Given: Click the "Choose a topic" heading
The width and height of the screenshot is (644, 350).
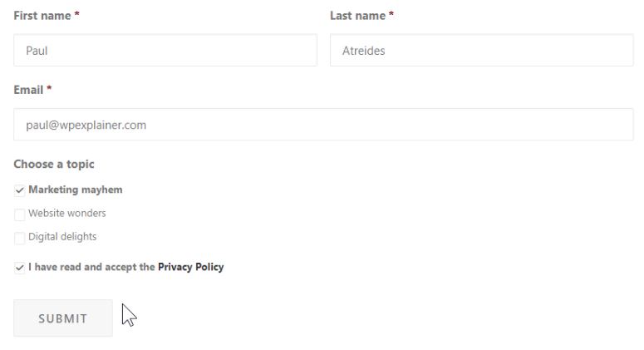Looking at the screenshot, I should pyautogui.click(x=54, y=165).
